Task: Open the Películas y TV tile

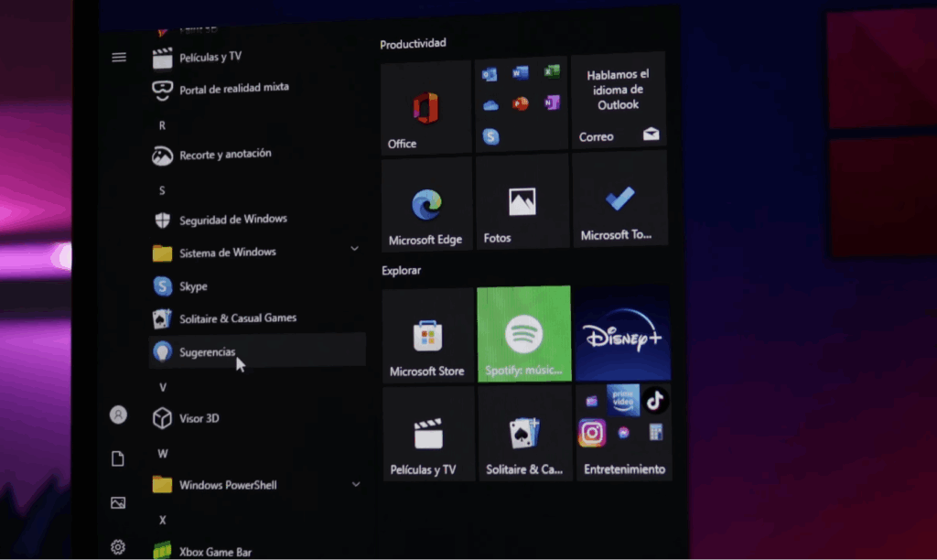Action: tap(428, 434)
